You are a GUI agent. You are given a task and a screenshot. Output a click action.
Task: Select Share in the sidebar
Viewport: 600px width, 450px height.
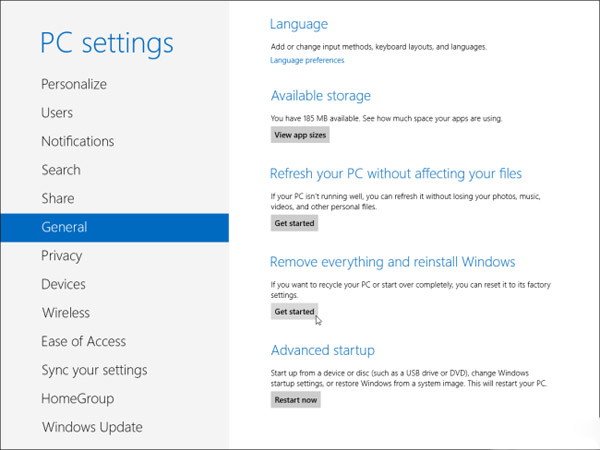coord(58,199)
